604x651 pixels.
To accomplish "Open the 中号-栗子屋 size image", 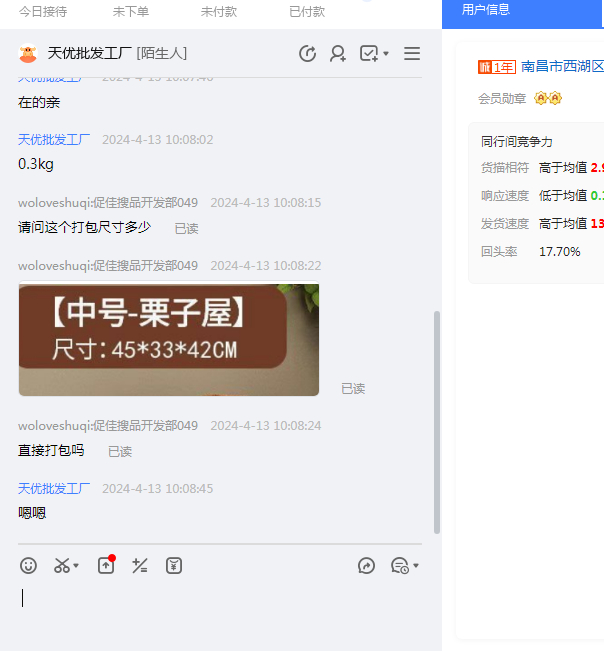I will click(x=168, y=340).
